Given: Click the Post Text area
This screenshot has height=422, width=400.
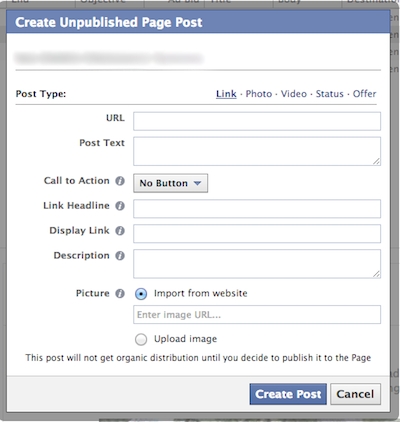Looking at the screenshot, I should tap(257, 151).
